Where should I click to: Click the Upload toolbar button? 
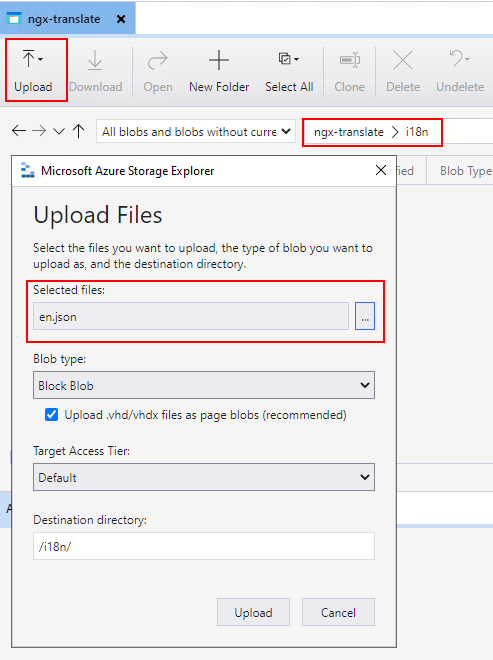click(x=33, y=70)
